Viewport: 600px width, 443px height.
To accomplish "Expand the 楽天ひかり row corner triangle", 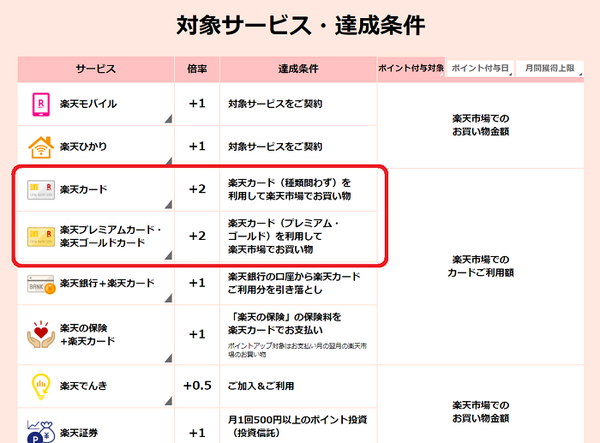I will click(x=168, y=161).
